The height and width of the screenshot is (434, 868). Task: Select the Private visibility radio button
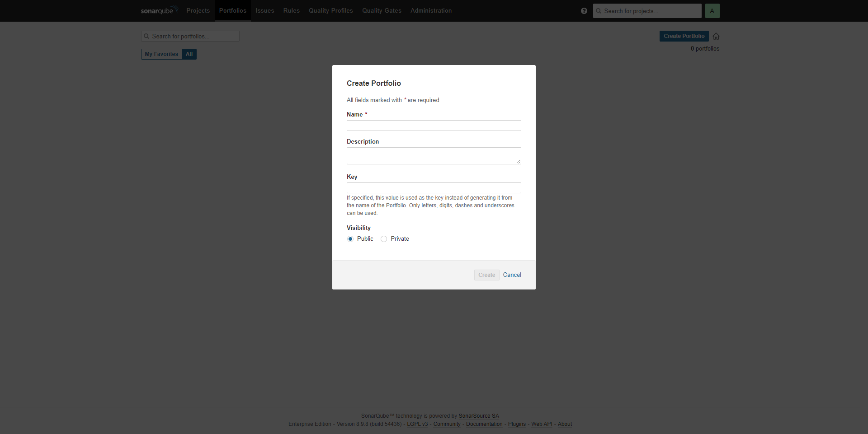pyautogui.click(x=384, y=239)
